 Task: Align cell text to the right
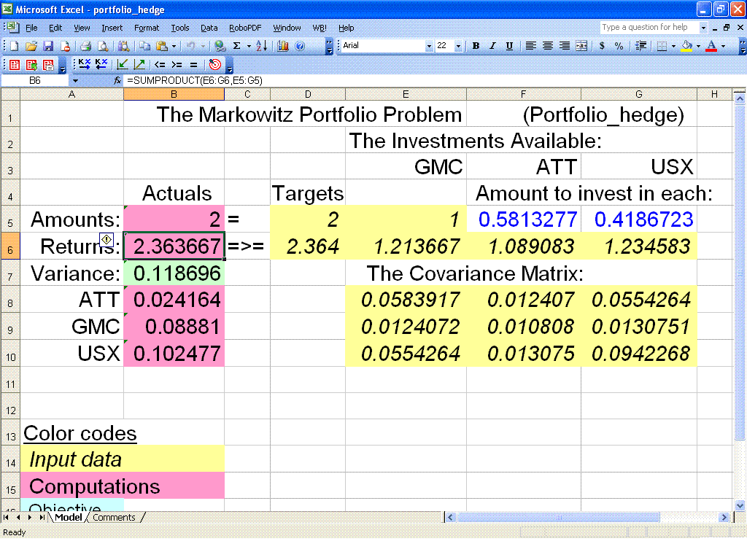pyautogui.click(x=564, y=46)
